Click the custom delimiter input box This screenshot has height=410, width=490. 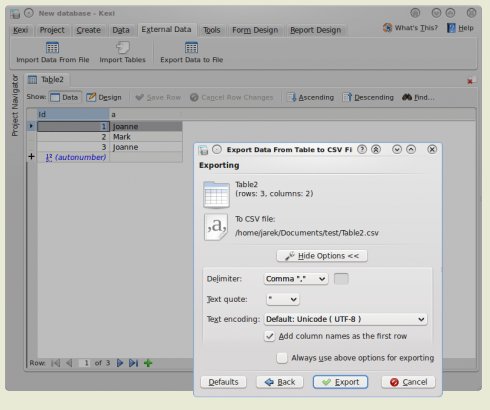click(341, 279)
